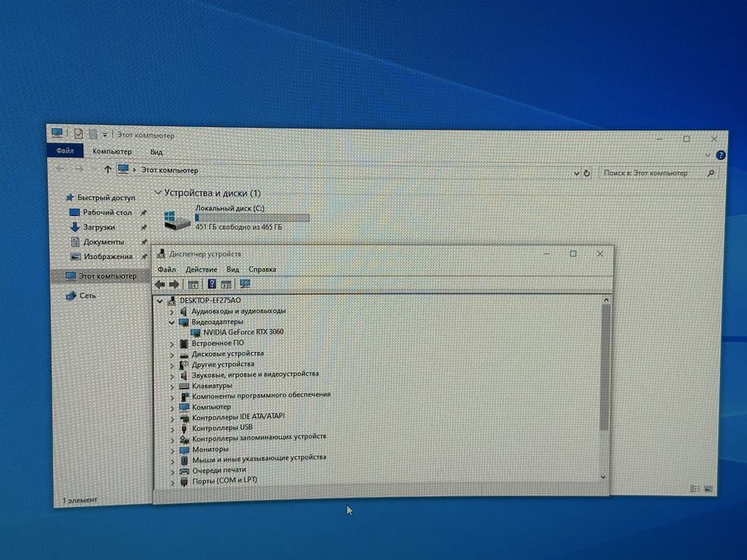
Task: Select DESKTOP-EF275AO root node
Action: pos(210,301)
